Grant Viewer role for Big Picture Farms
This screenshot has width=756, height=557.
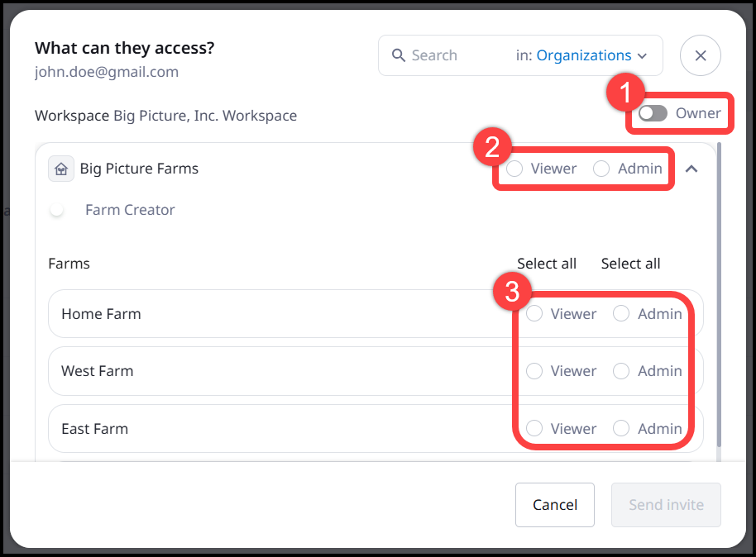click(x=514, y=168)
